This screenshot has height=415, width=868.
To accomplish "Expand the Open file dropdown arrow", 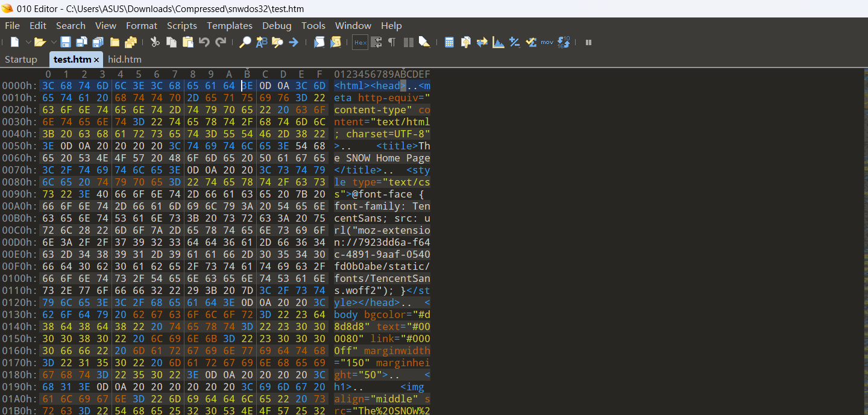I will point(53,42).
